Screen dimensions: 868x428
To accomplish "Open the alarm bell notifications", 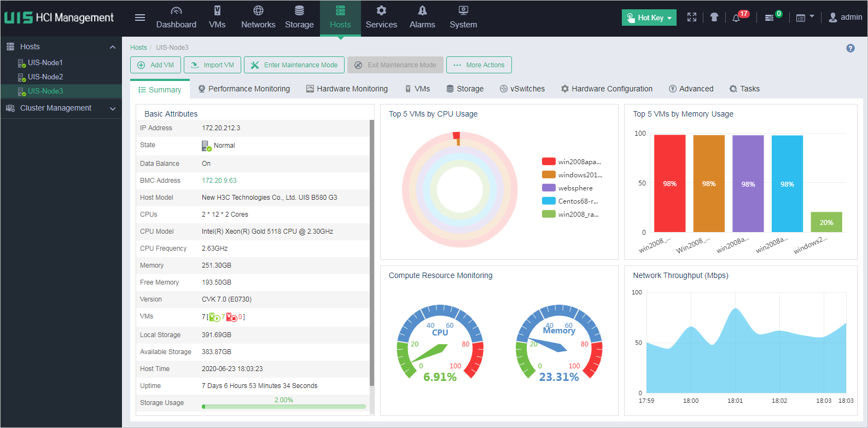I will pos(736,18).
